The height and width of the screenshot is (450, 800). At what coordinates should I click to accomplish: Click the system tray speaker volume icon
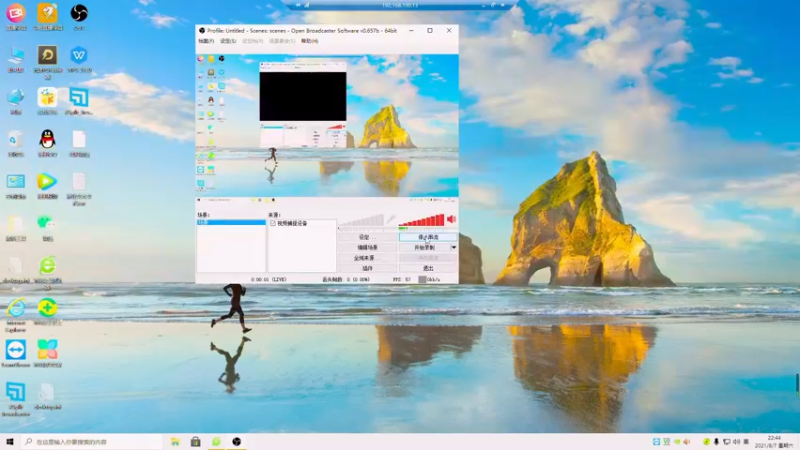click(736, 441)
